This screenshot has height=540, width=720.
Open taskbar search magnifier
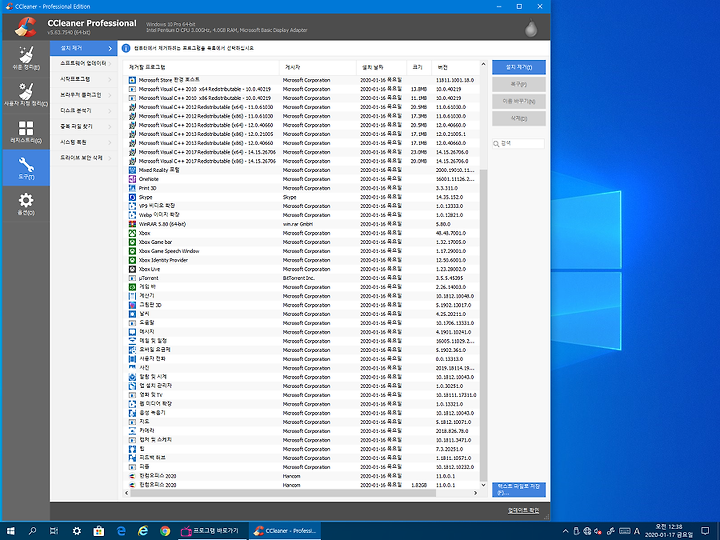tap(32, 531)
